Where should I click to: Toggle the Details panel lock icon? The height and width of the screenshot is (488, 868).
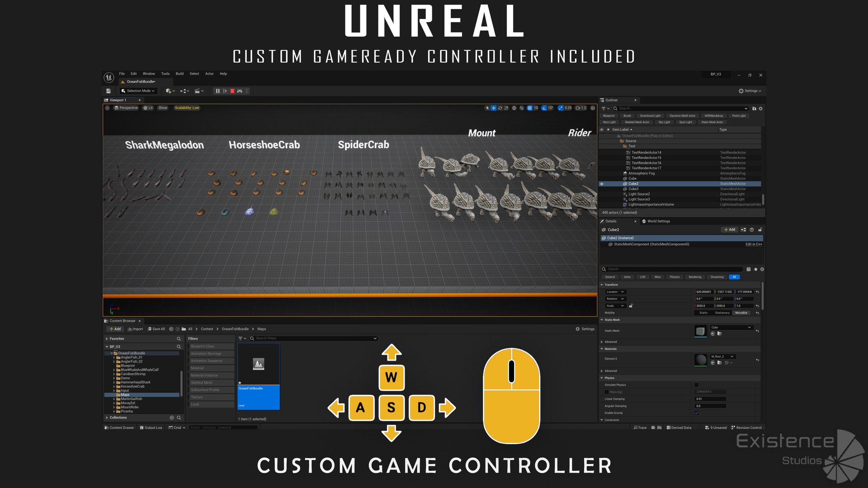point(760,230)
